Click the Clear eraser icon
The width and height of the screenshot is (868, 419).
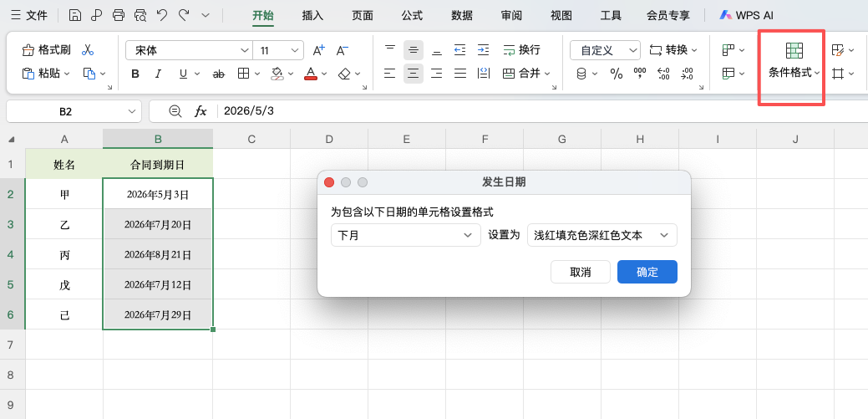[x=345, y=73]
